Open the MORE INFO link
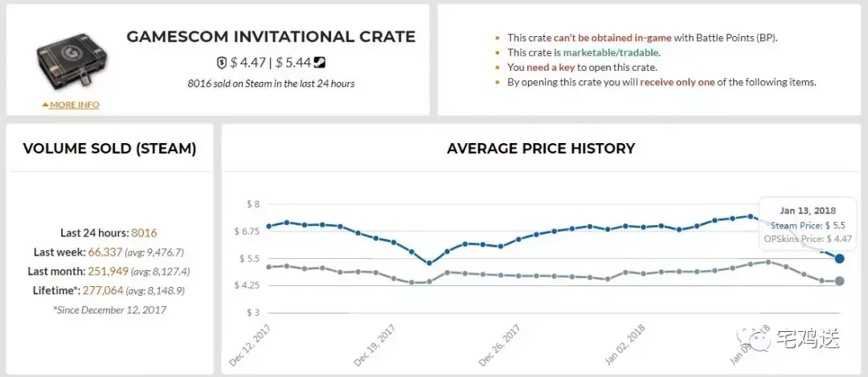Image resolution: width=868 pixels, height=377 pixels. pyautogui.click(x=74, y=105)
